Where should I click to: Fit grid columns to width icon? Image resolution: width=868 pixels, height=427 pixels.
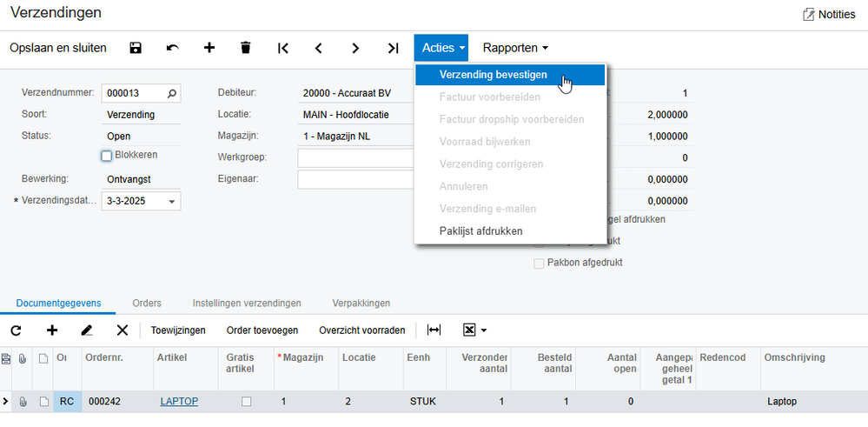tap(434, 330)
